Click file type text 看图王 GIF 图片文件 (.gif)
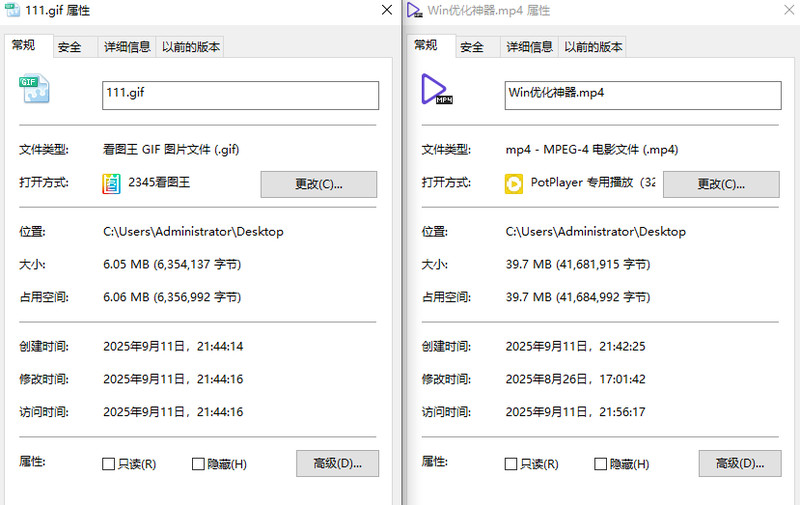The height and width of the screenshot is (505, 800). (171, 149)
